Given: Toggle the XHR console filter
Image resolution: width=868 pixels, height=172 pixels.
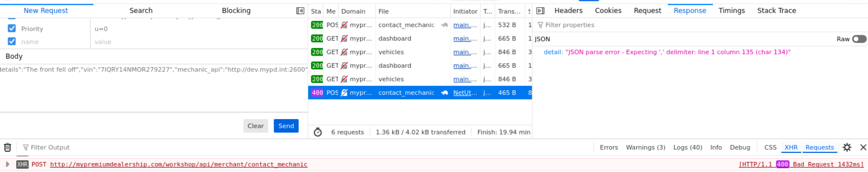Looking at the screenshot, I should coord(791,148).
